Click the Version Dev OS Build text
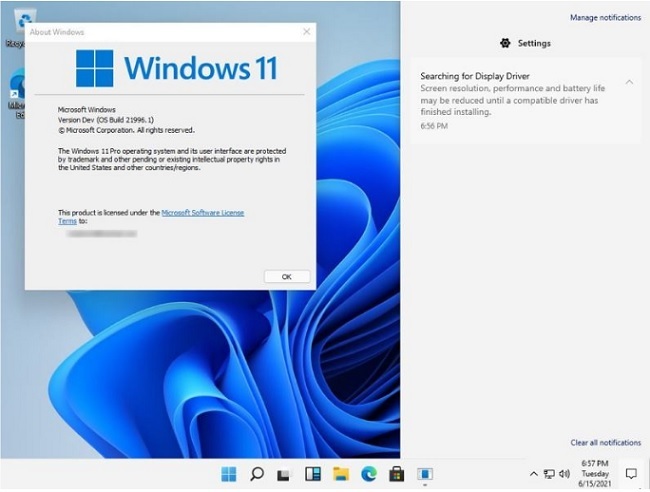 coord(106,120)
